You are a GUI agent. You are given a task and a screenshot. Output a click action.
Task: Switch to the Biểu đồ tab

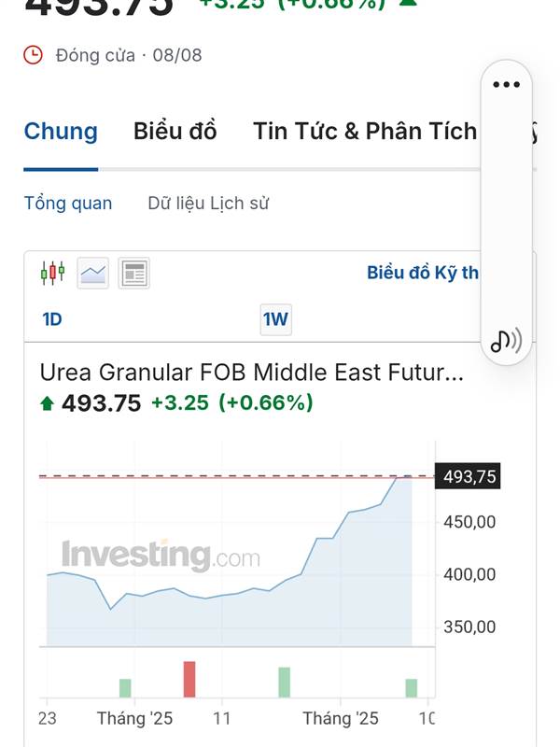175,132
